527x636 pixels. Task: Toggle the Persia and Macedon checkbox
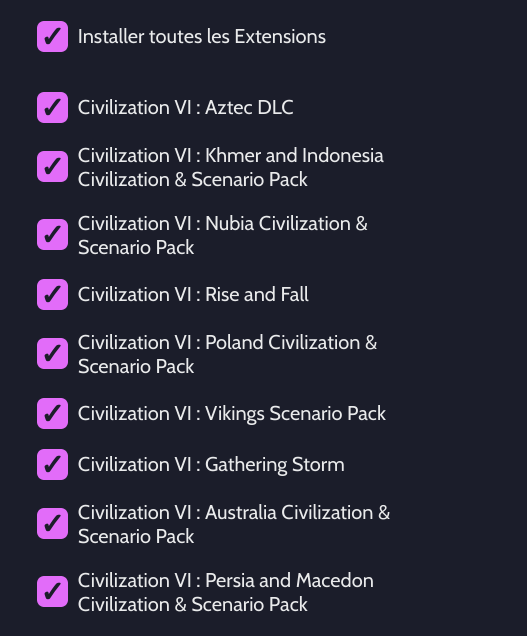pyautogui.click(x=52, y=592)
